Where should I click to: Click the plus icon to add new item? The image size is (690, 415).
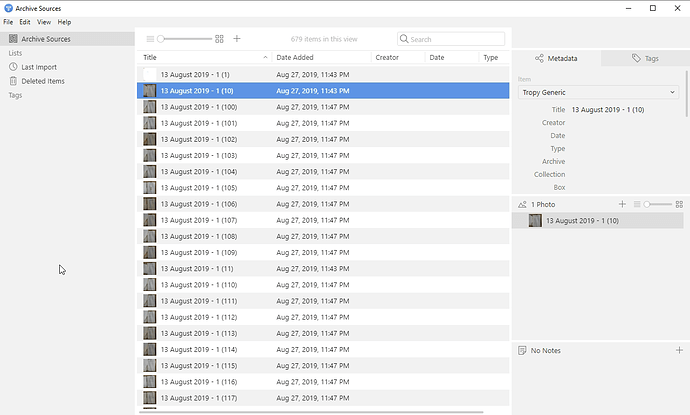click(x=237, y=39)
